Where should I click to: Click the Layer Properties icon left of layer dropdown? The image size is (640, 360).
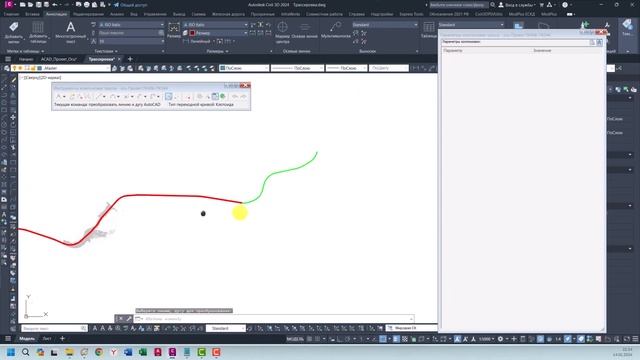7,68
